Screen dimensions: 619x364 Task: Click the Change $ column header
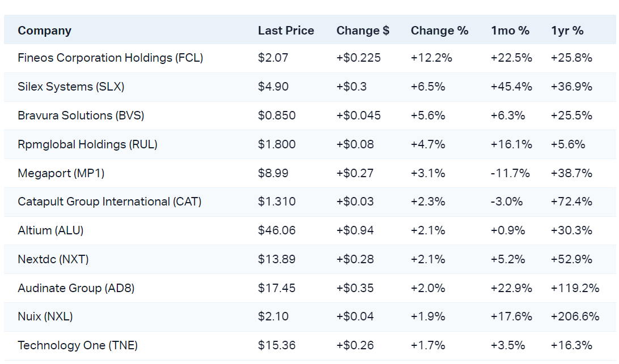click(x=363, y=31)
